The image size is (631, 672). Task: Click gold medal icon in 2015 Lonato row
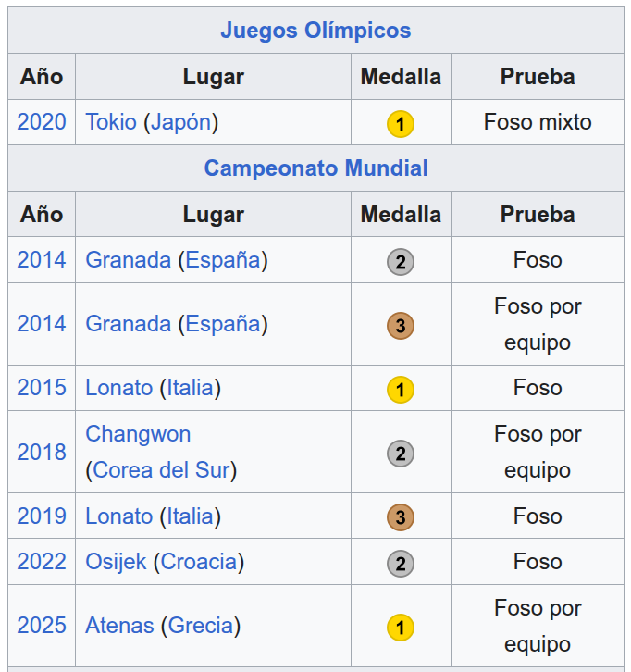click(x=400, y=390)
